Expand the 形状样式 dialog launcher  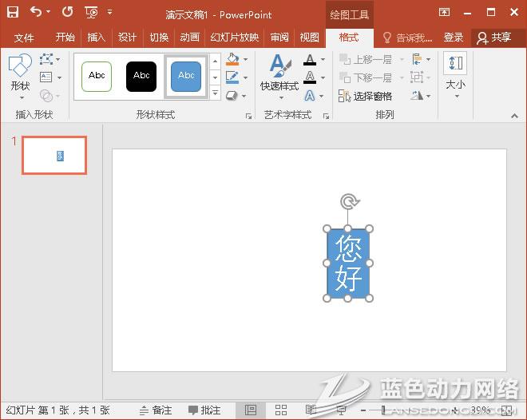coord(248,116)
